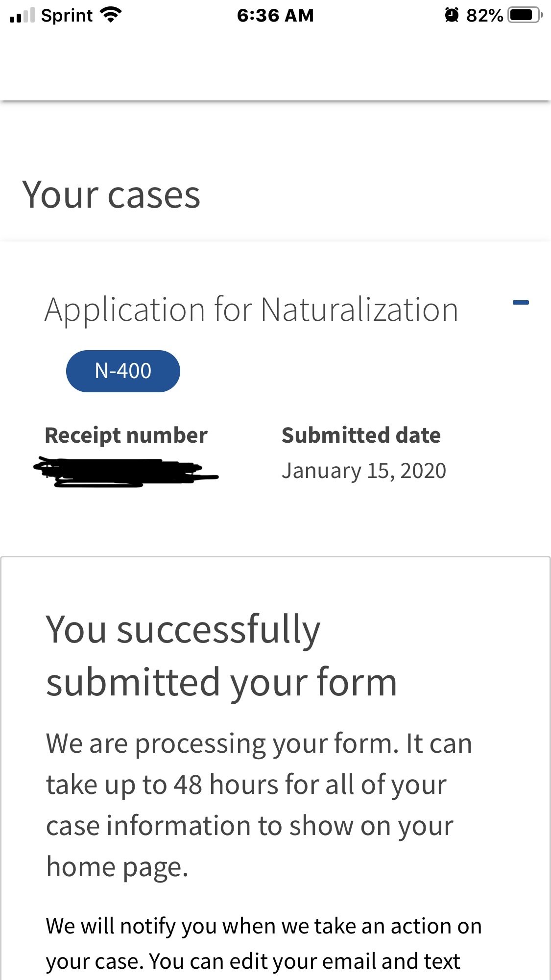551x980 pixels.
Task: Tap the January 15, 2020 date
Action: pos(364,471)
